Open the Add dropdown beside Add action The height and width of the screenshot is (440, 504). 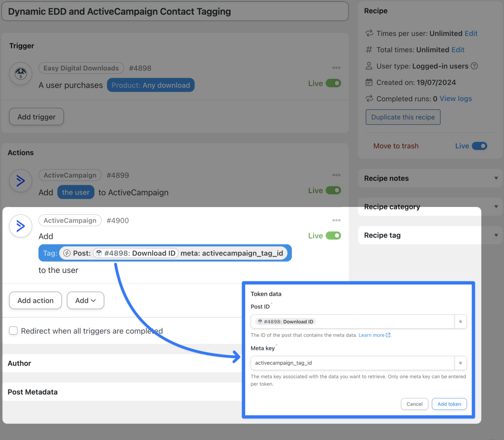point(85,300)
